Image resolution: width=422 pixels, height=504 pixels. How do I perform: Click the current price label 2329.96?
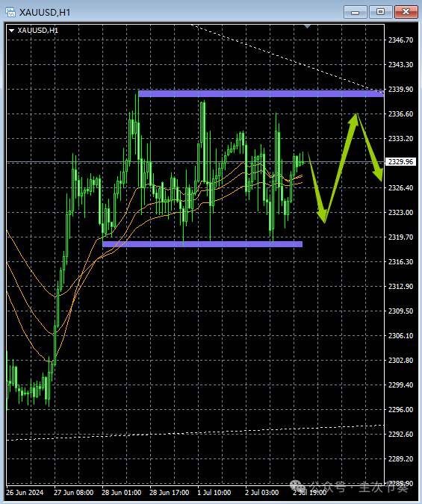tap(400, 162)
